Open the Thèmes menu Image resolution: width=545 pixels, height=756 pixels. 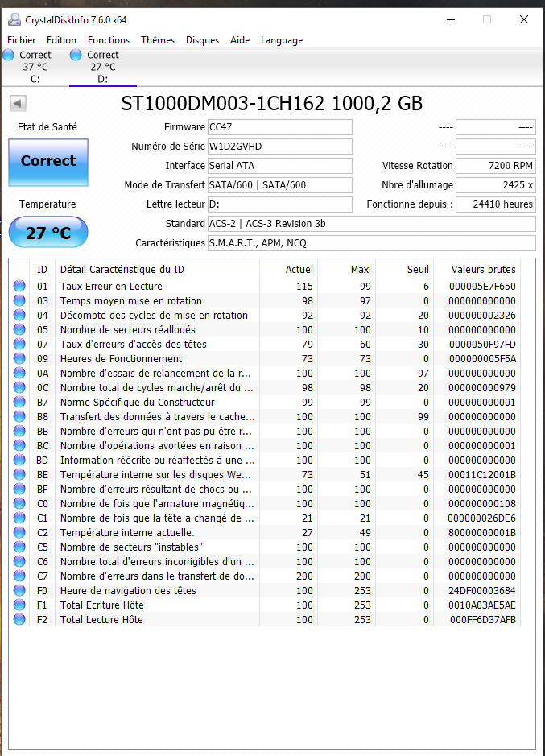click(x=158, y=40)
